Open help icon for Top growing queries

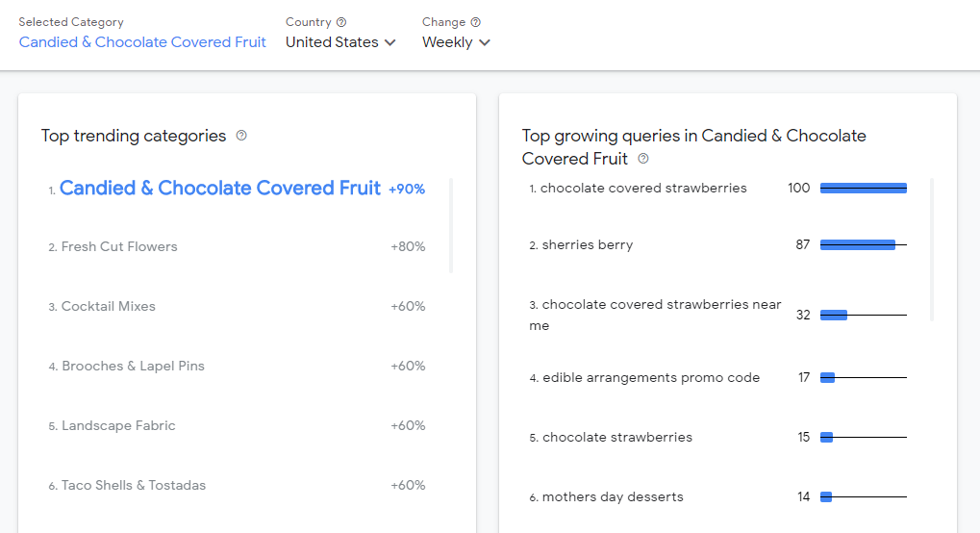click(643, 159)
